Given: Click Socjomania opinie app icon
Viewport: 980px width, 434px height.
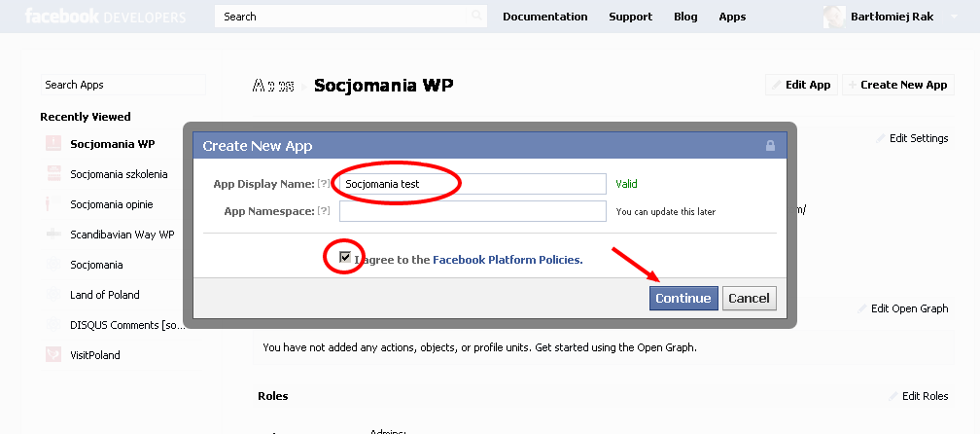Looking at the screenshot, I should click(53, 204).
